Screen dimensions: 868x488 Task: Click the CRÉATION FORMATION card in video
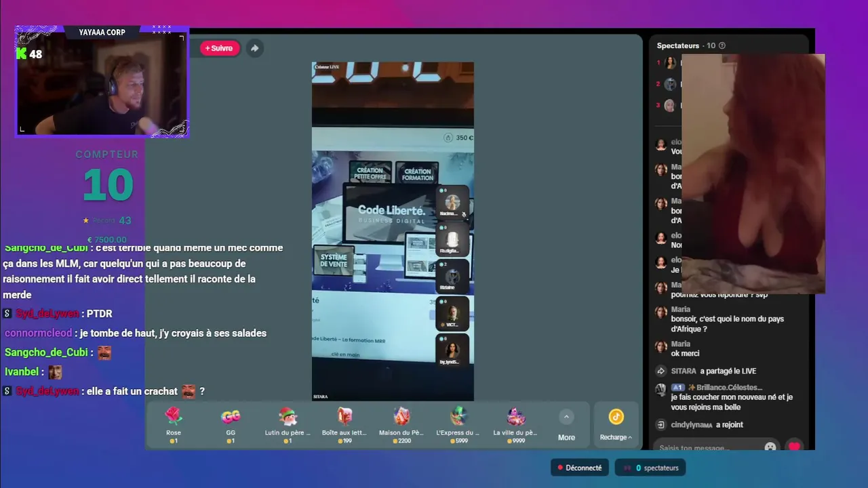(417, 174)
